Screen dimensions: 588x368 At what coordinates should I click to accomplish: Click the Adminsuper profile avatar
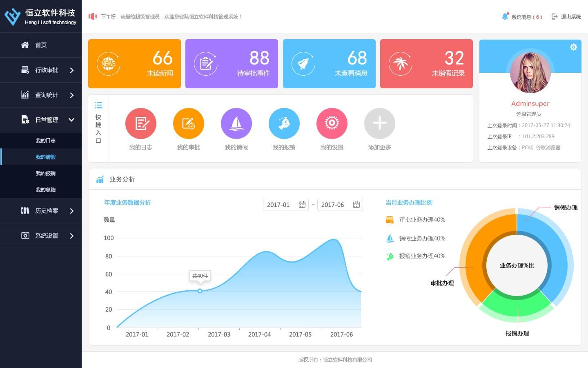click(530, 72)
